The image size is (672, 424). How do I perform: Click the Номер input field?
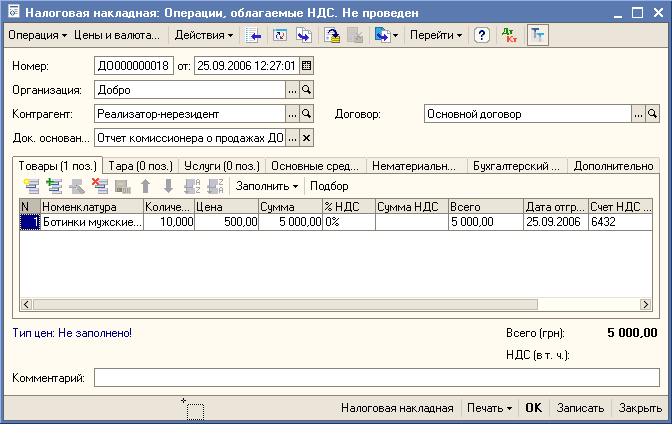tap(134, 66)
